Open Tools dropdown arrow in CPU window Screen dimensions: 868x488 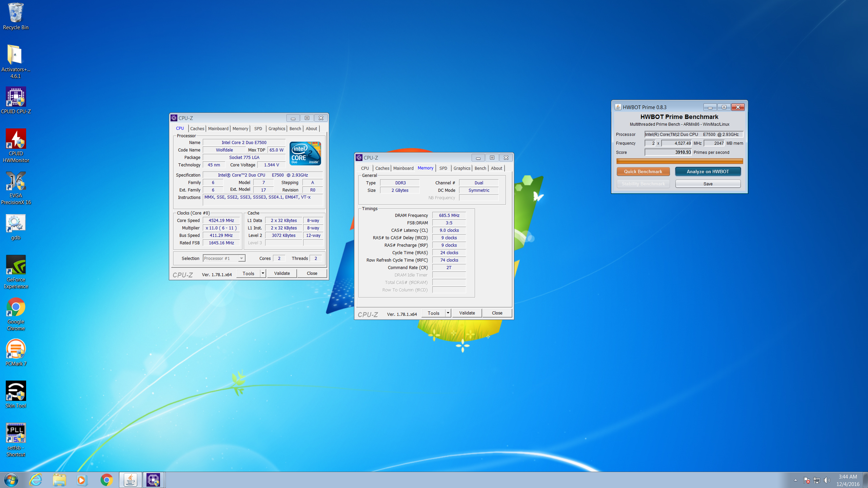tap(263, 273)
